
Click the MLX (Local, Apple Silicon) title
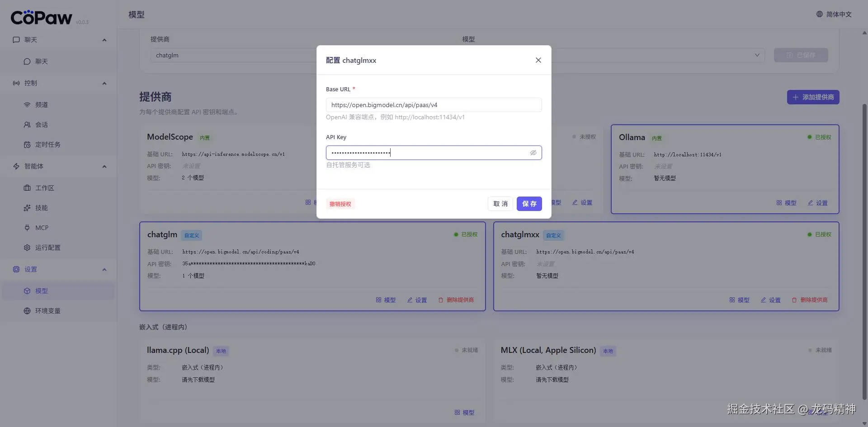pos(548,350)
